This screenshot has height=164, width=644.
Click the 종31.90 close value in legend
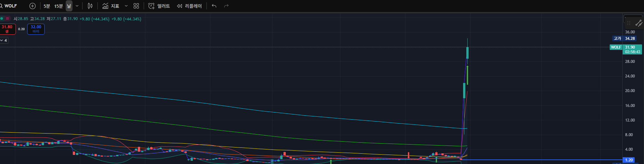tap(70, 19)
